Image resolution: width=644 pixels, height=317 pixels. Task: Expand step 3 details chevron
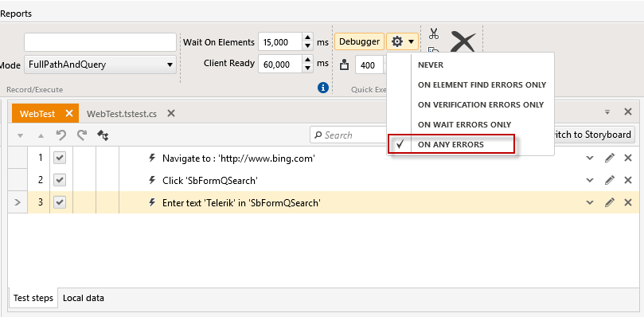[590, 202]
